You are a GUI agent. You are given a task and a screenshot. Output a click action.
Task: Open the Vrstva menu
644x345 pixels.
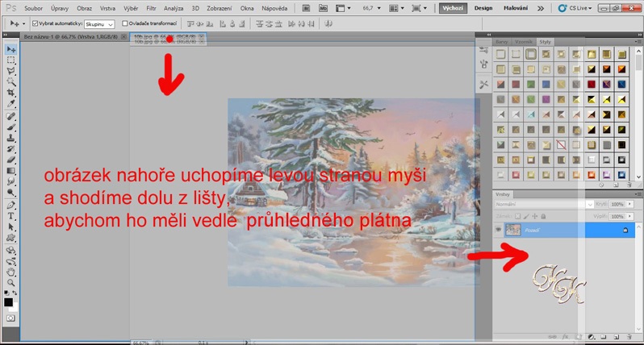click(107, 8)
